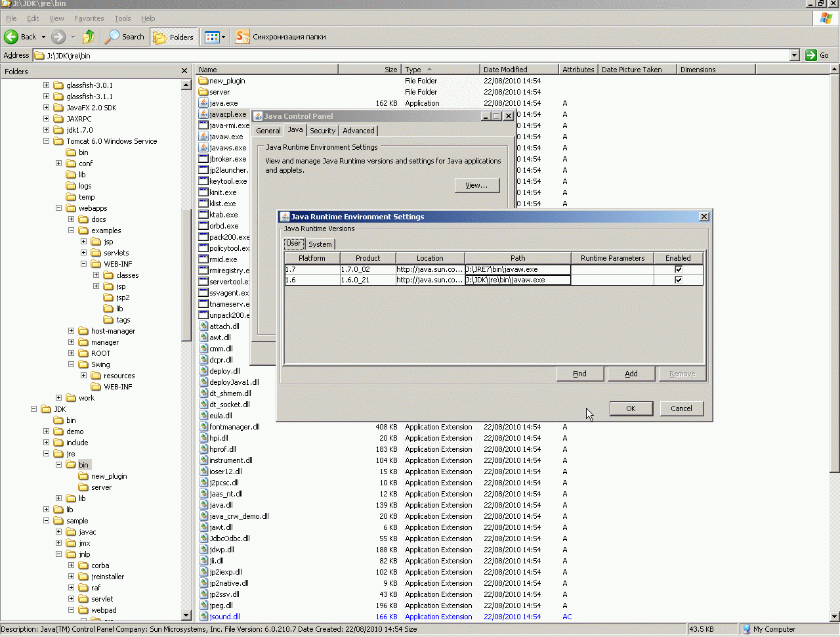Viewport: 840px width, 637px height.
Task: Collapse the JDK tree node
Action: pyautogui.click(x=33, y=409)
